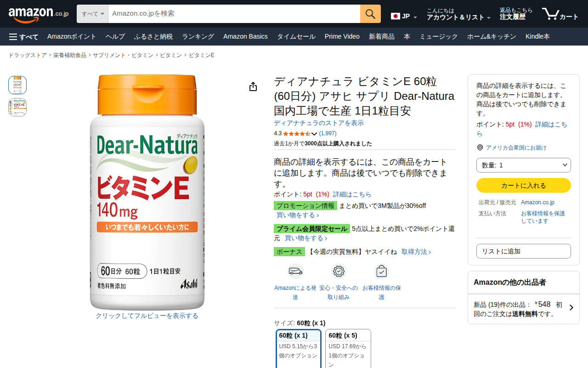Open Kindle本 in the navigation bar
The height and width of the screenshot is (368, 588).
click(537, 37)
